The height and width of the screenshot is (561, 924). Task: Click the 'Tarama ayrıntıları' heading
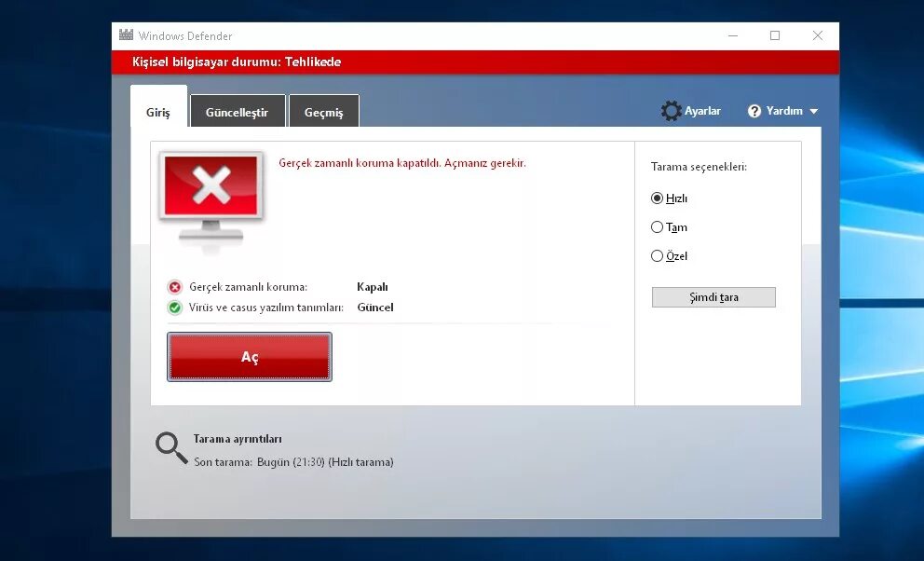pos(238,439)
